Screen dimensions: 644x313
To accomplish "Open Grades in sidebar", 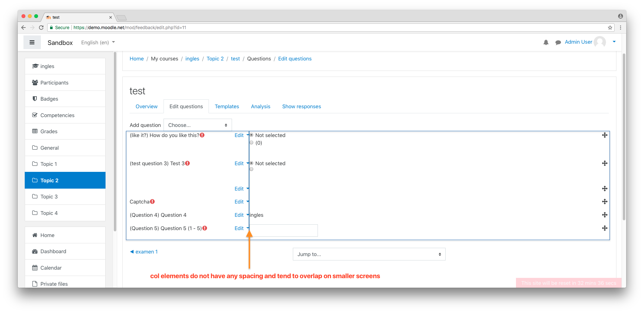I will [x=65, y=131].
